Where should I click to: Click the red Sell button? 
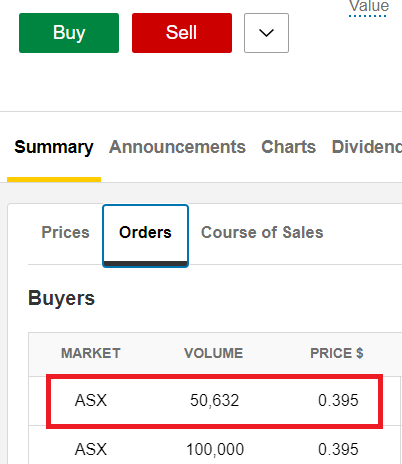click(182, 33)
